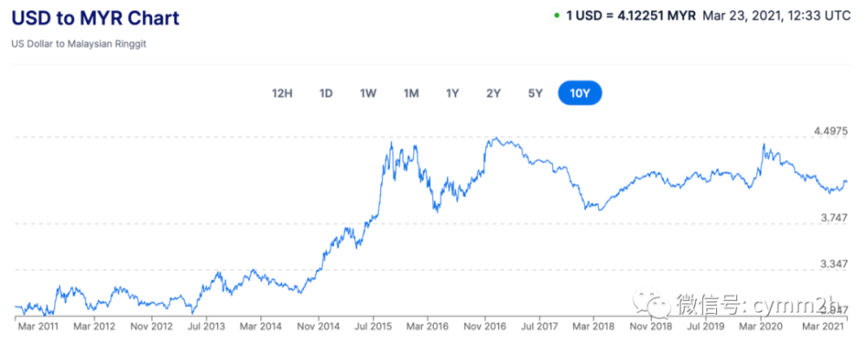This screenshot has height=345, width=868.
Task: Switch chart to 1M range
Action: coord(411,93)
